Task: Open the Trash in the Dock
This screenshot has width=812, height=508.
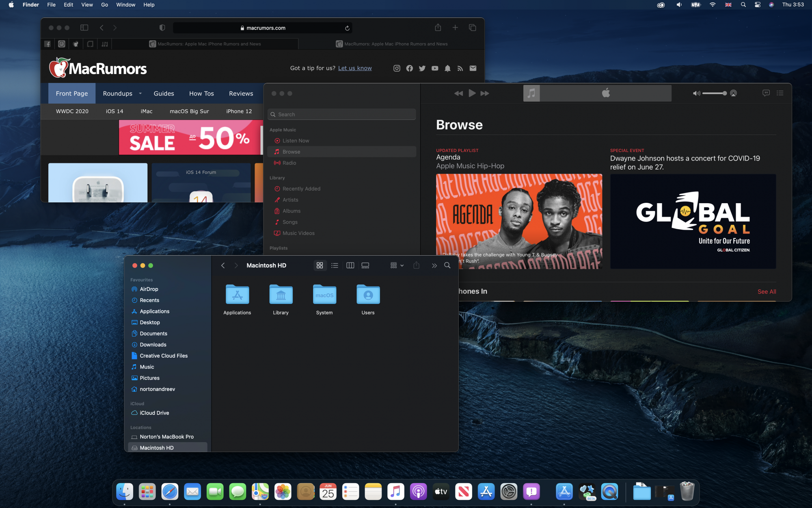Action: tap(687, 491)
